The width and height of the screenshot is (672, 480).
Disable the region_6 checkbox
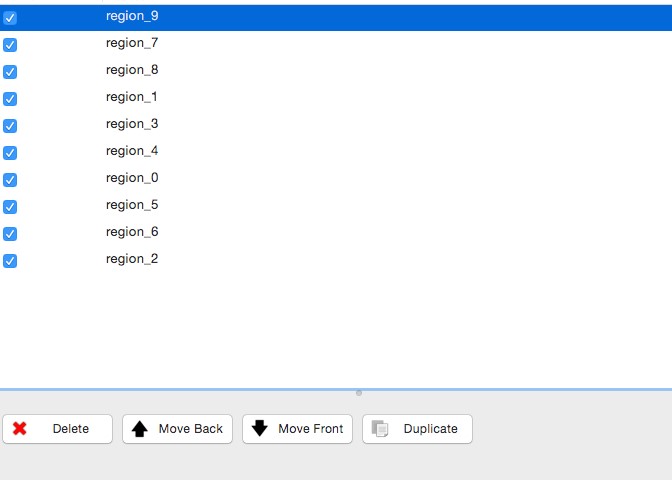(10, 234)
